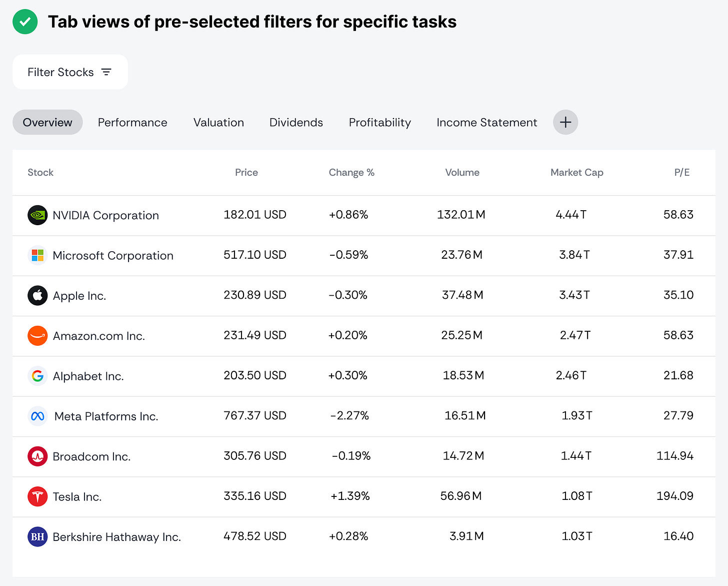The image size is (728, 586).
Task: Click the Tesla logo icon
Action: 37,496
